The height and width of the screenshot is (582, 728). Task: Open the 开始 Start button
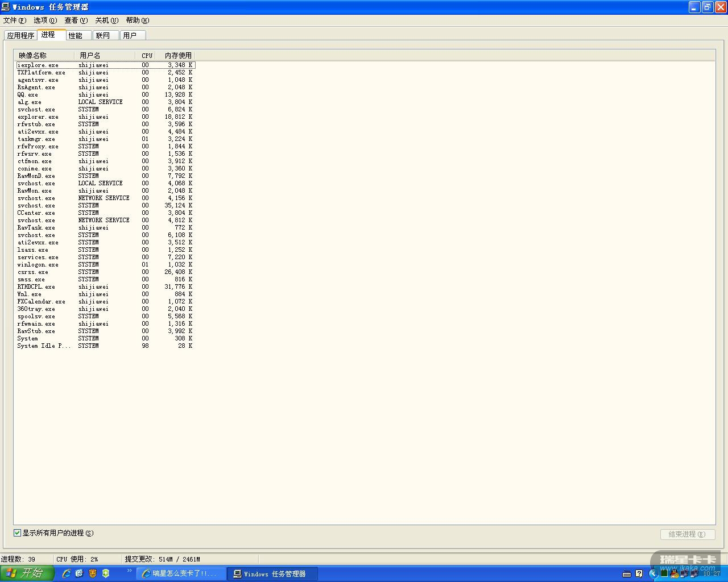point(27,573)
